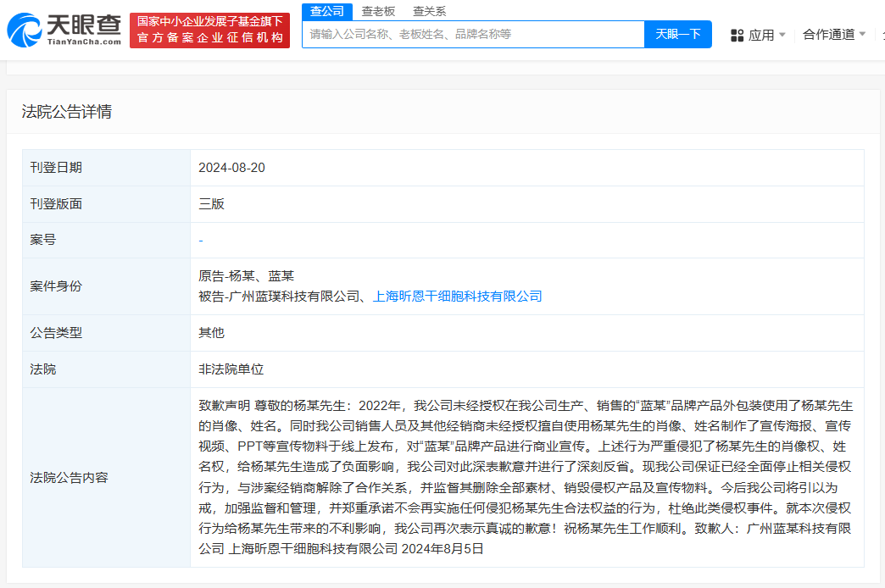Click the 天眼一下 search button
The height and width of the screenshot is (588, 885).
[x=677, y=35]
